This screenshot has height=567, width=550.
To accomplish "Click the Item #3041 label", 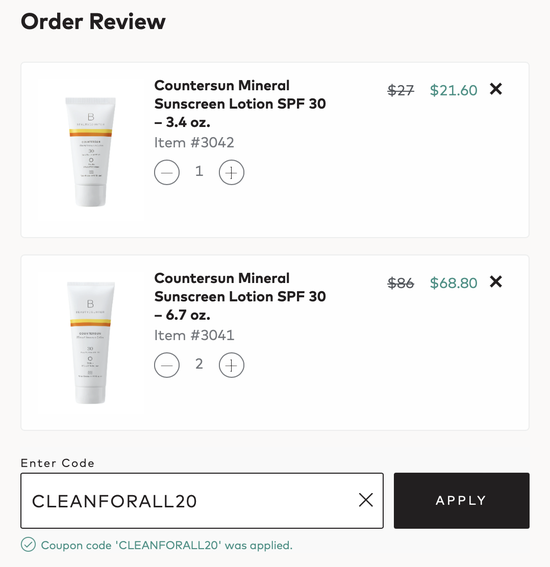I will coord(194,335).
